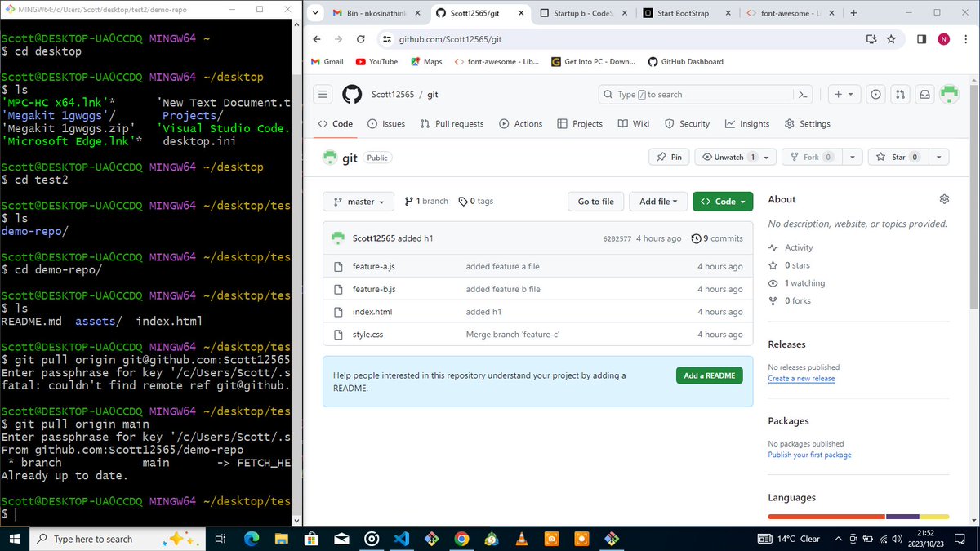Open the Security tab
The height and width of the screenshot is (551, 980).
coord(687,124)
